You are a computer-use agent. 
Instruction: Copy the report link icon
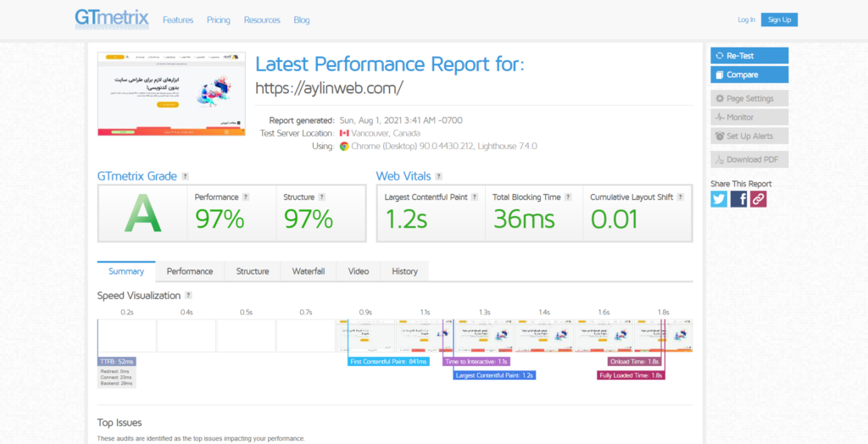[x=759, y=199]
